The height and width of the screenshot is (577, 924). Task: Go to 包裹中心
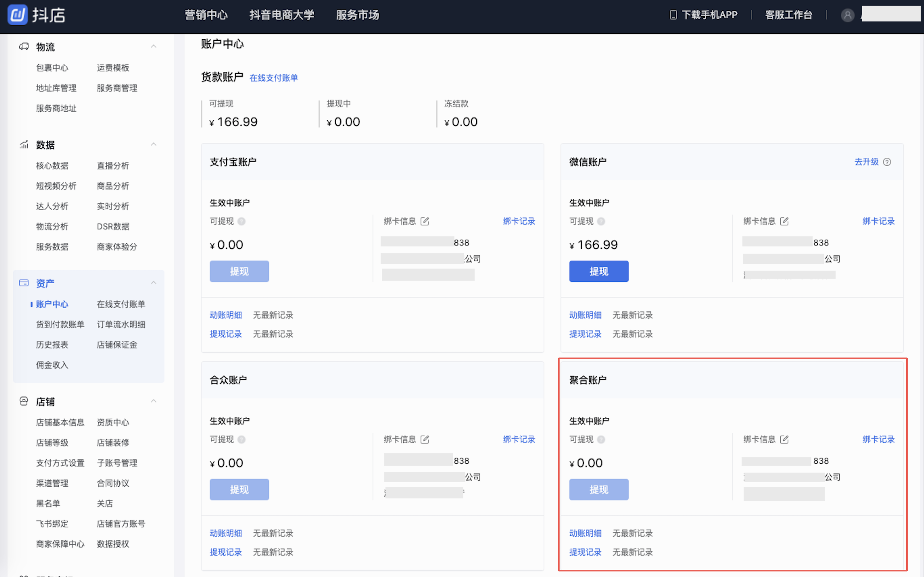click(x=52, y=68)
